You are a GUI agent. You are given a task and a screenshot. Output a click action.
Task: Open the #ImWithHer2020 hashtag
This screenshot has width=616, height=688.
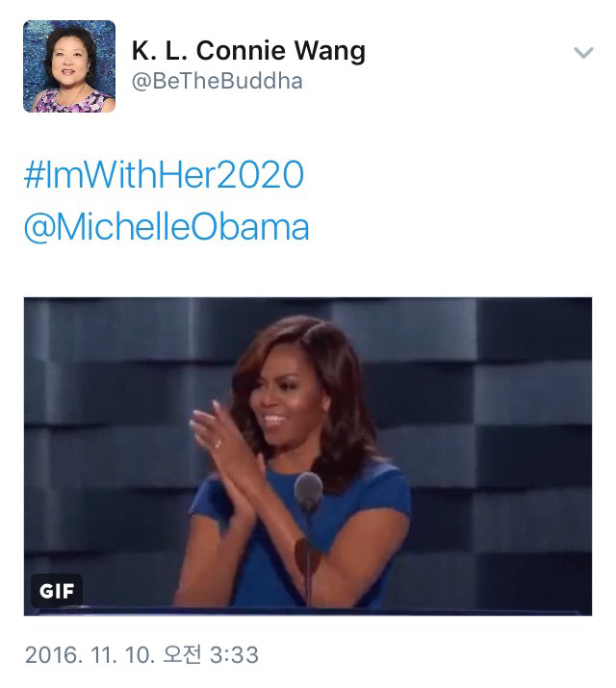tap(164, 175)
